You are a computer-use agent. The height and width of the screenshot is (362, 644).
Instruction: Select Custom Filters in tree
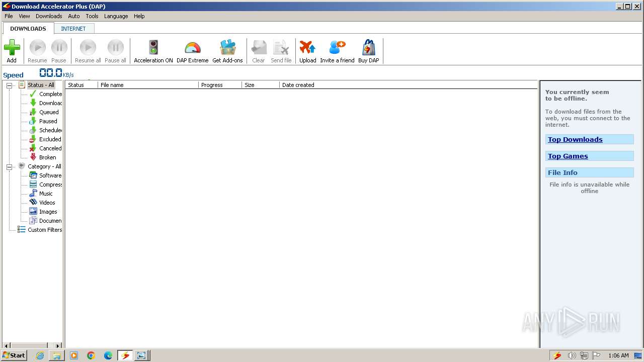45,230
